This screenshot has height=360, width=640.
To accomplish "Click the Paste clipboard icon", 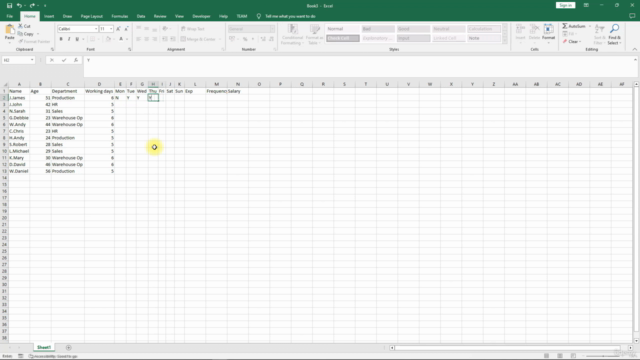I will click(9, 30).
